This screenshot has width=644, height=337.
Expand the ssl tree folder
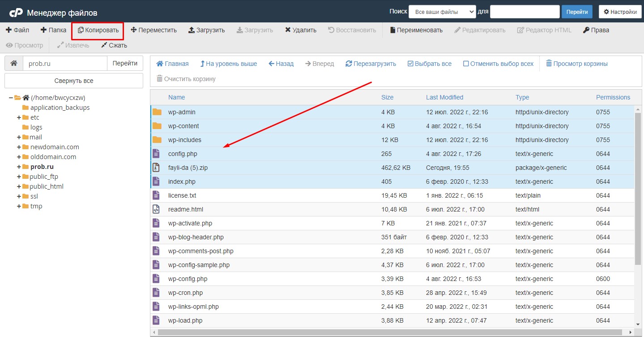pyautogui.click(x=19, y=196)
